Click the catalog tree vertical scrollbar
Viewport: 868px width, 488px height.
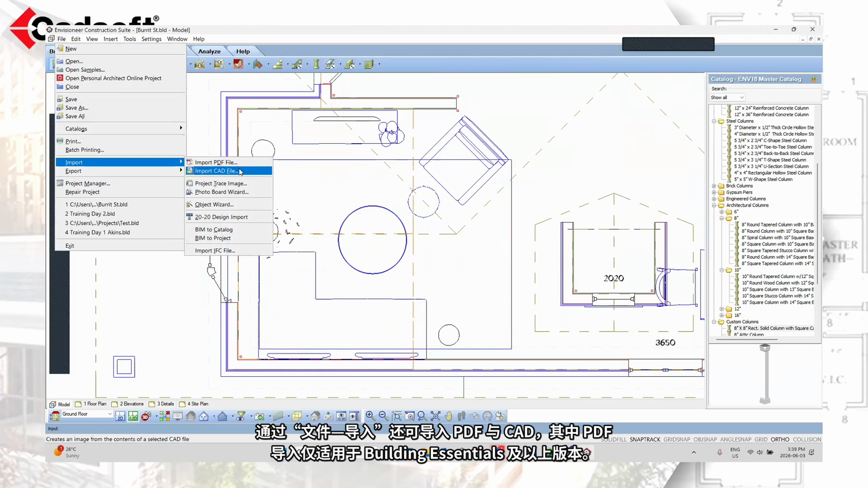[x=818, y=222]
